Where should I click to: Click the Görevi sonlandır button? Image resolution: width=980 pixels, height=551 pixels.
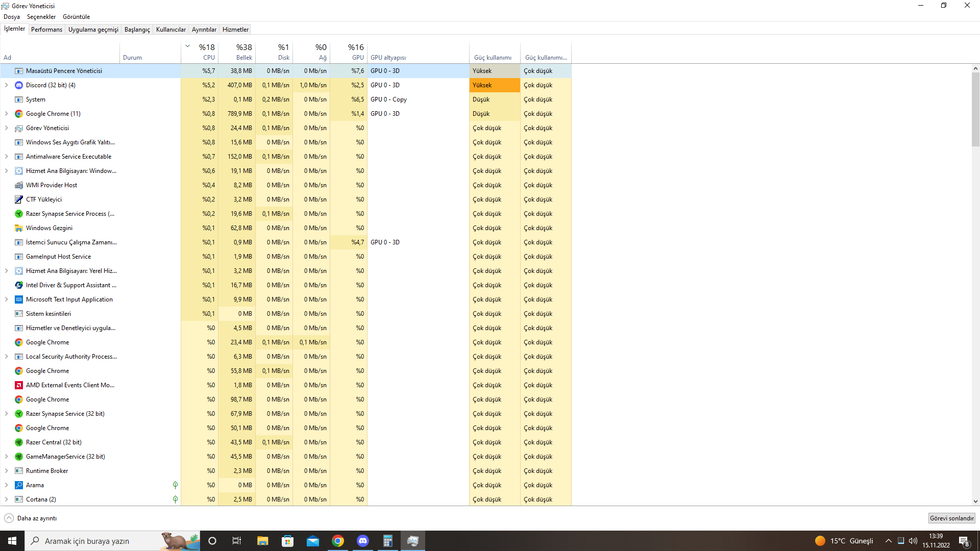pyautogui.click(x=951, y=518)
